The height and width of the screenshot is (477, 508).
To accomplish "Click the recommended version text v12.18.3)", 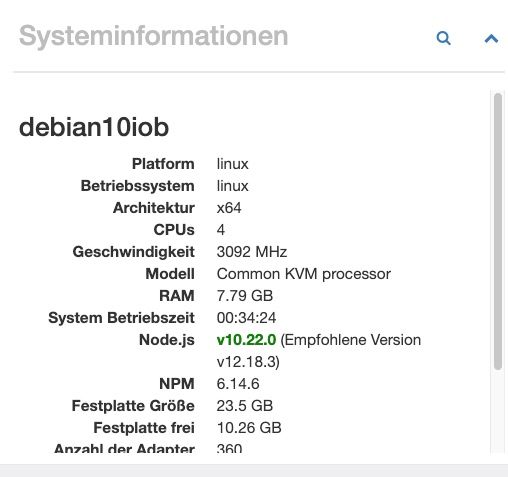I will pos(248,362).
